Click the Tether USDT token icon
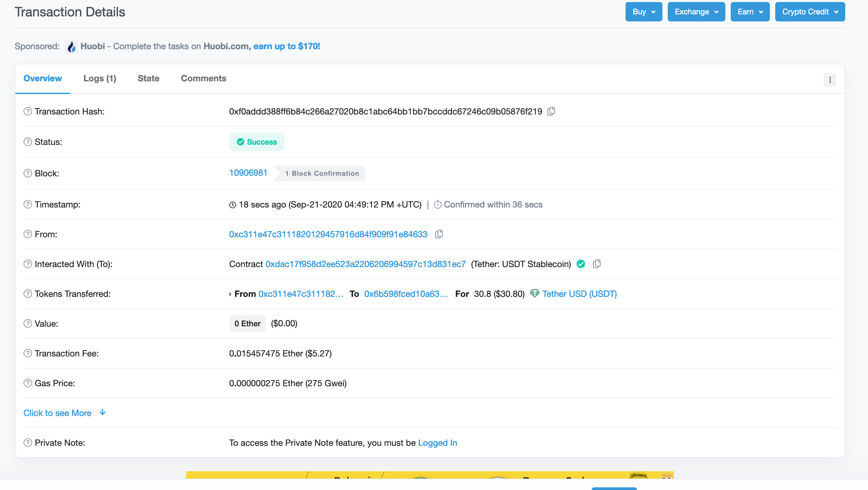Image resolution: width=868 pixels, height=490 pixels. (x=534, y=294)
